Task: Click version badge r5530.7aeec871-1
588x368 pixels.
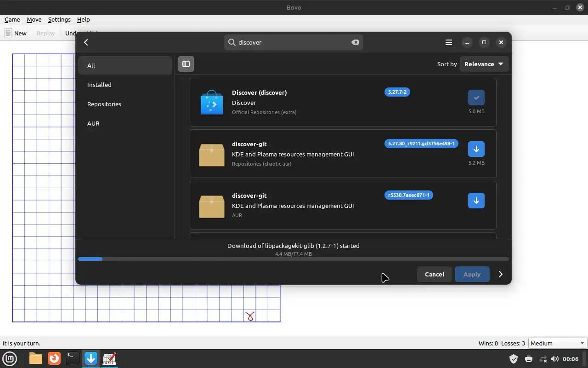Action: [x=408, y=195]
